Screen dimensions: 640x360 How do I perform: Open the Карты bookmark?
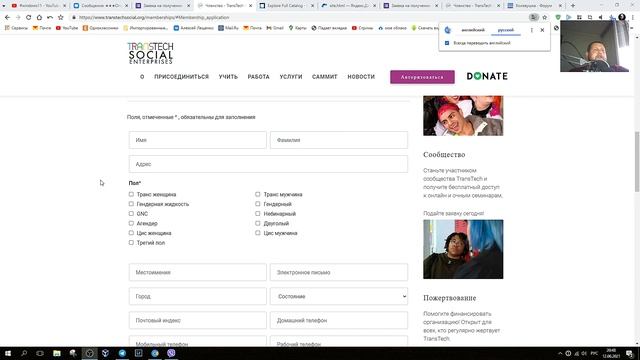click(x=297, y=28)
